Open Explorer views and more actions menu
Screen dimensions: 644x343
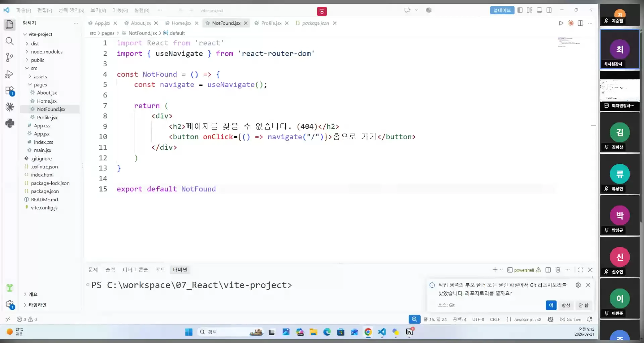tap(76, 23)
